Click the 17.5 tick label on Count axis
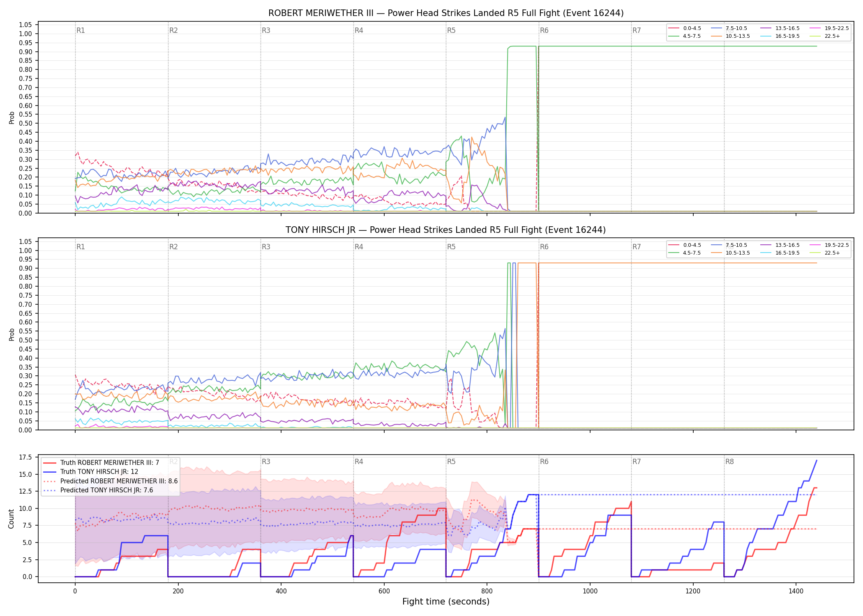Screen dimensions: 863x616 click(25, 457)
